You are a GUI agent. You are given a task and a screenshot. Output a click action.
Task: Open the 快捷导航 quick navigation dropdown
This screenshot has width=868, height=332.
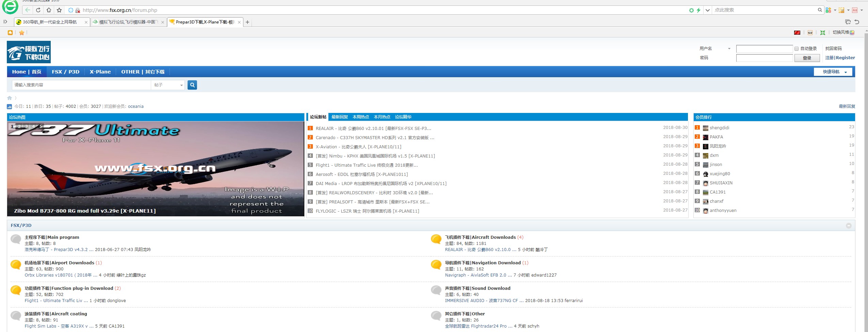pyautogui.click(x=833, y=72)
